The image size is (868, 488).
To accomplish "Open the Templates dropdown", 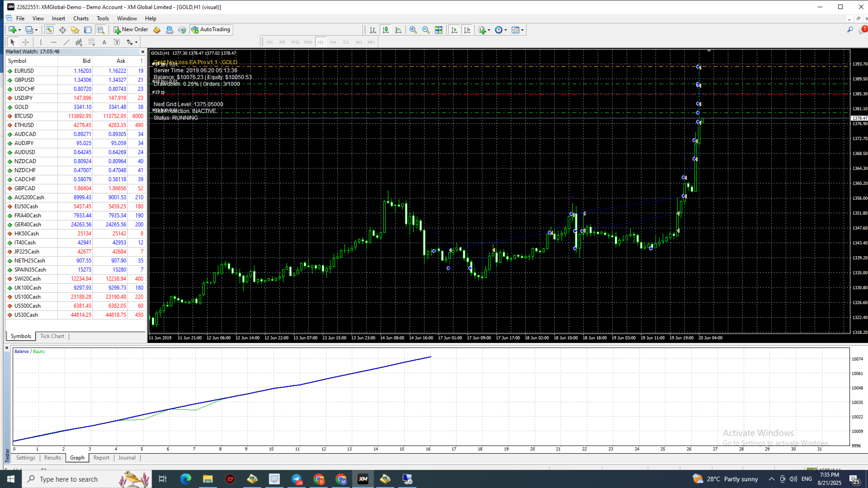I will 518,30.
